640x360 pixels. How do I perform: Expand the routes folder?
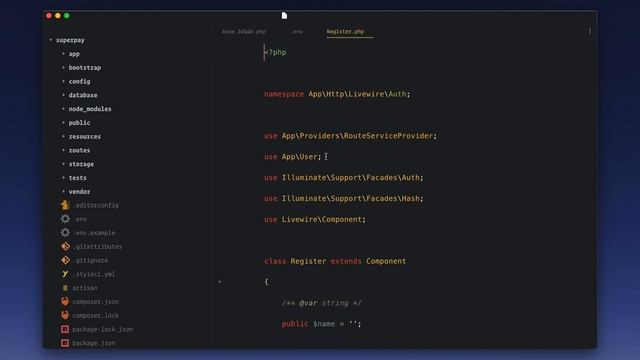(x=63, y=150)
